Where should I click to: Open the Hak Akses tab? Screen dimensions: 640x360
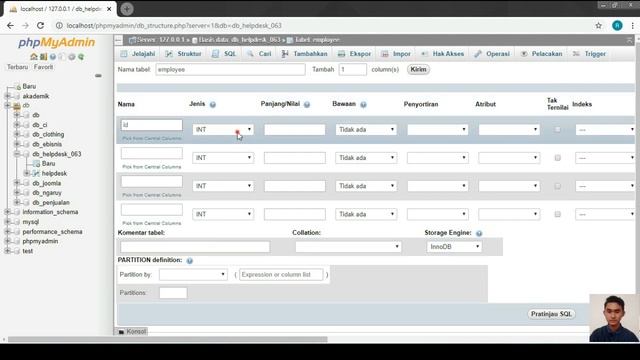coord(442,54)
